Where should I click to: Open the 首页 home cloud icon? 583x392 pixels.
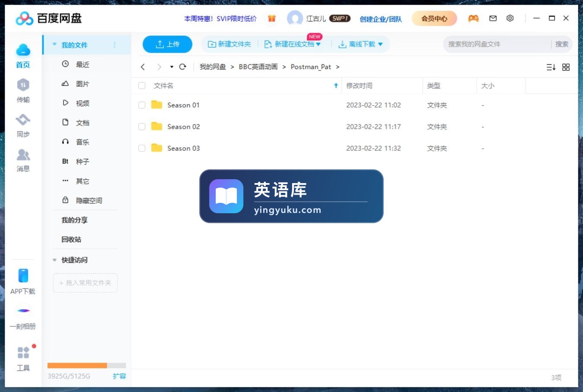pyautogui.click(x=23, y=51)
